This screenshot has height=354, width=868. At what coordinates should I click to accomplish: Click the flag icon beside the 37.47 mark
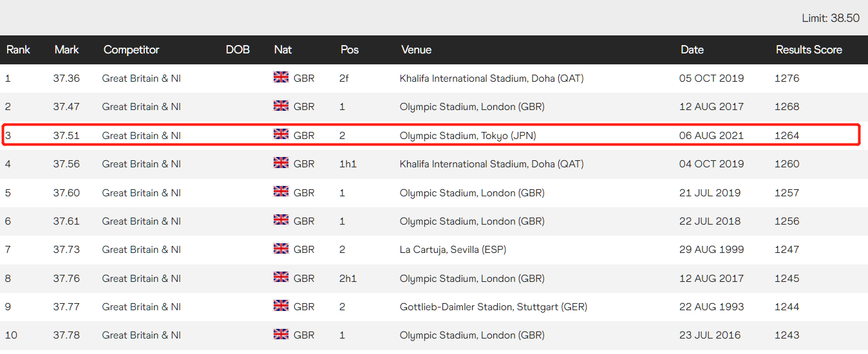click(281, 106)
